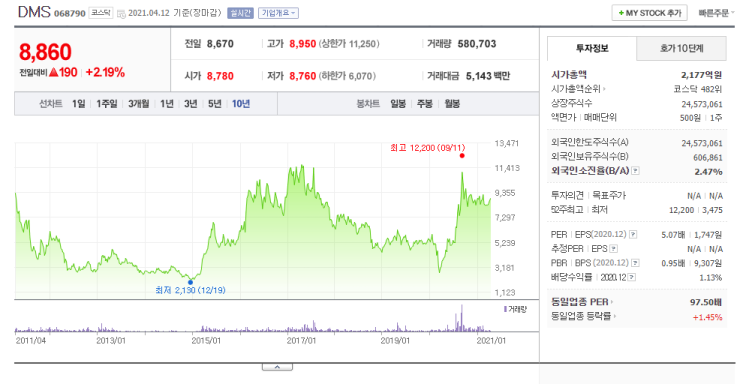This screenshot has height=384, width=743.
Task: Open the 동일업종 등락률 link
Action: 583,316
